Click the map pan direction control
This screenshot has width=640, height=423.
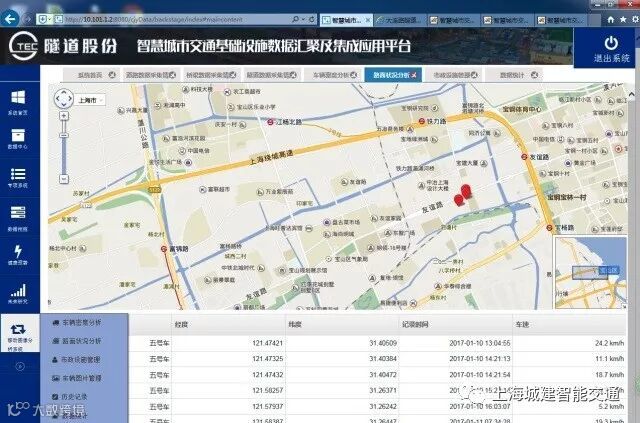64,98
